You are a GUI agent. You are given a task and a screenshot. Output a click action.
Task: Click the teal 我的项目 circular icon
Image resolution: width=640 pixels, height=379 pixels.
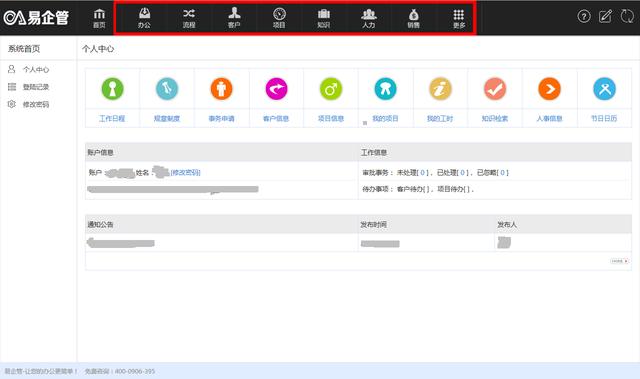pyautogui.click(x=385, y=89)
